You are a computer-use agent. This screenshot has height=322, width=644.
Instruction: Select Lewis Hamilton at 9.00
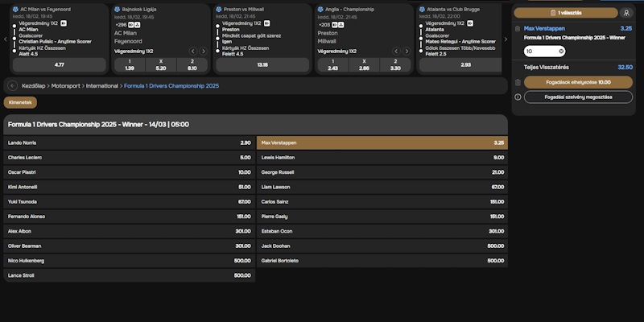pyautogui.click(x=382, y=158)
